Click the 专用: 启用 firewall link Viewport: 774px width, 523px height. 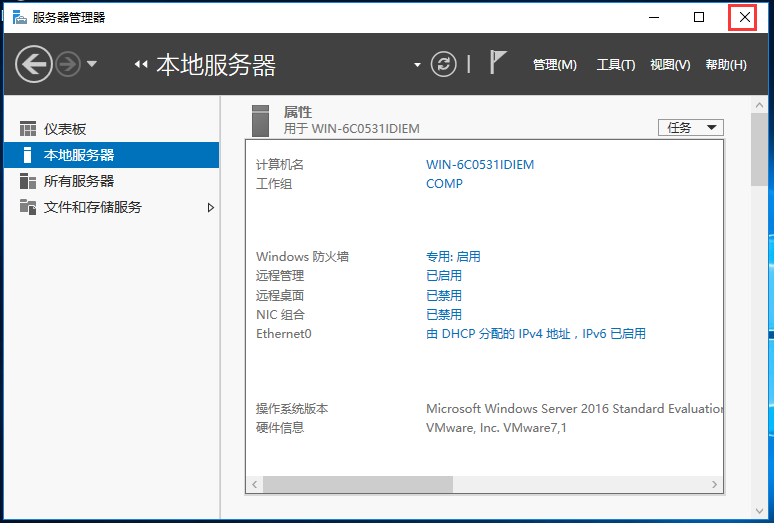453,257
